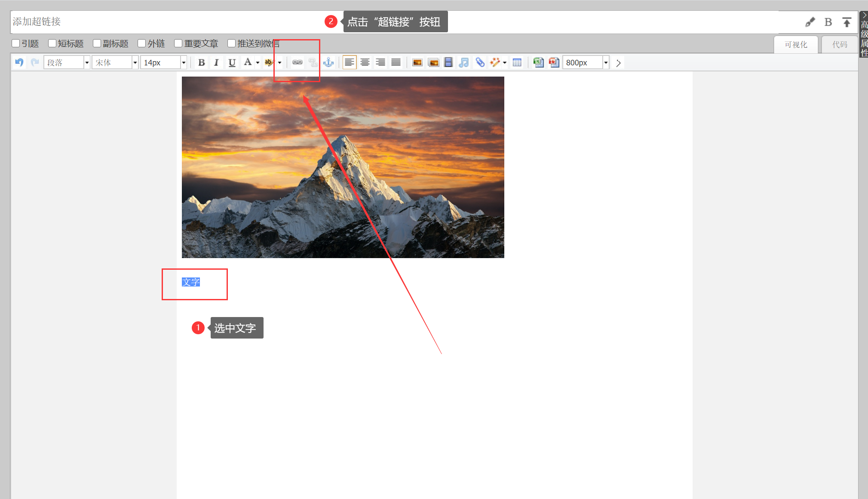Viewport: 868px width, 499px height.
Task: Apply font color with the A icon
Action: tap(248, 62)
